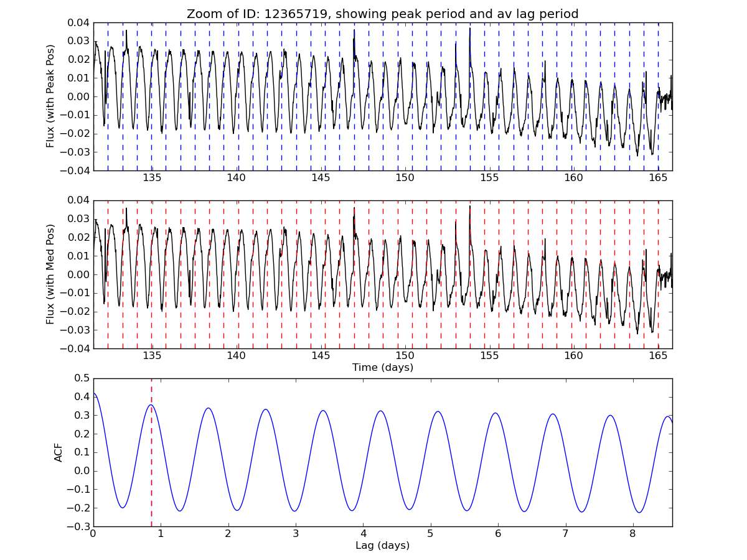
Task: Click the ACF curve trough near lag 7.25
Action: (x=582, y=511)
